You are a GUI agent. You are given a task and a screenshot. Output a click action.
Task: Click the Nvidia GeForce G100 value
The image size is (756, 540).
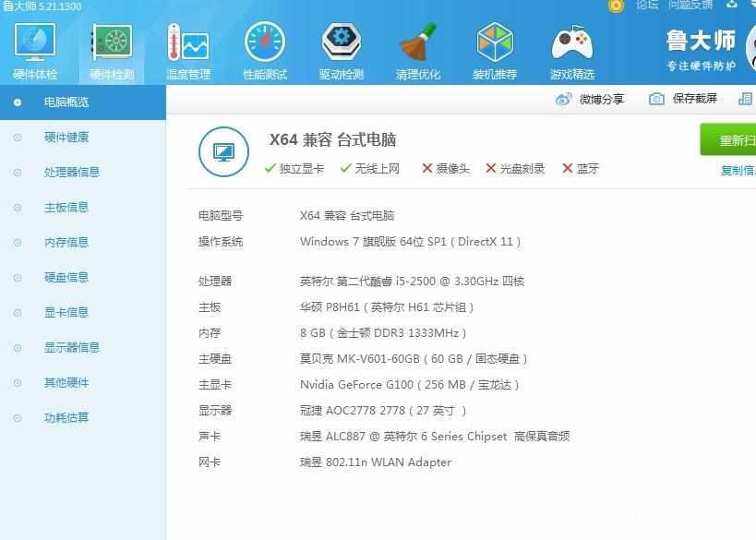(409, 385)
